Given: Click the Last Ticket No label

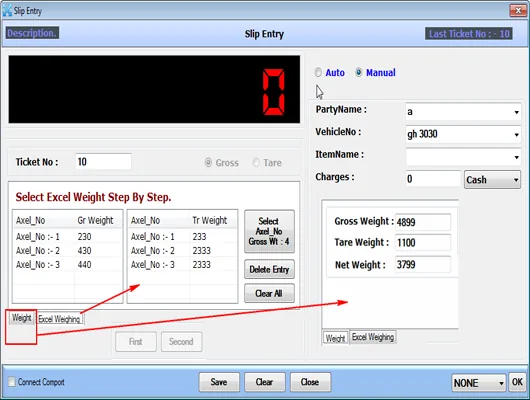Looking at the screenshot, I should tap(469, 33).
